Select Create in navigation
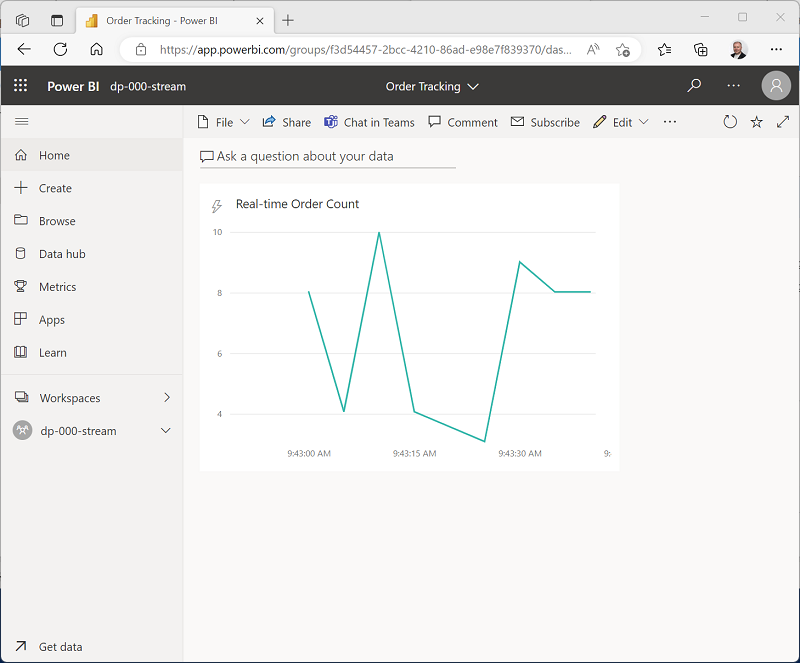The image size is (800, 663). click(92, 188)
